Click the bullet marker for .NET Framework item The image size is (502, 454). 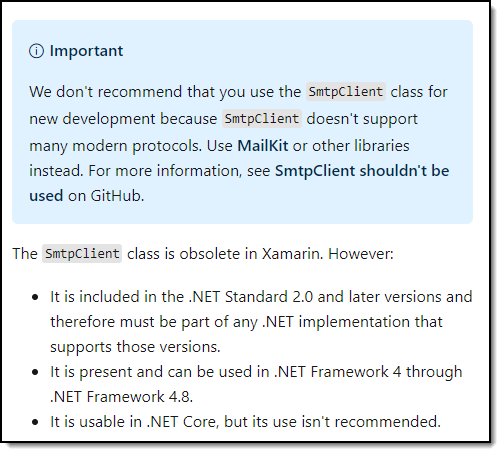[x=35, y=372]
